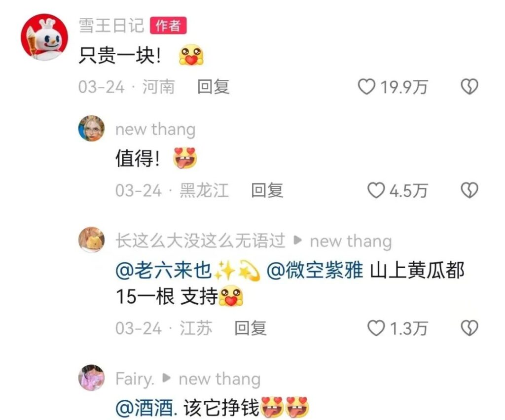The height and width of the screenshot is (420, 505).
Task: Dislike new thang's 值得 comment
Action: tap(469, 191)
